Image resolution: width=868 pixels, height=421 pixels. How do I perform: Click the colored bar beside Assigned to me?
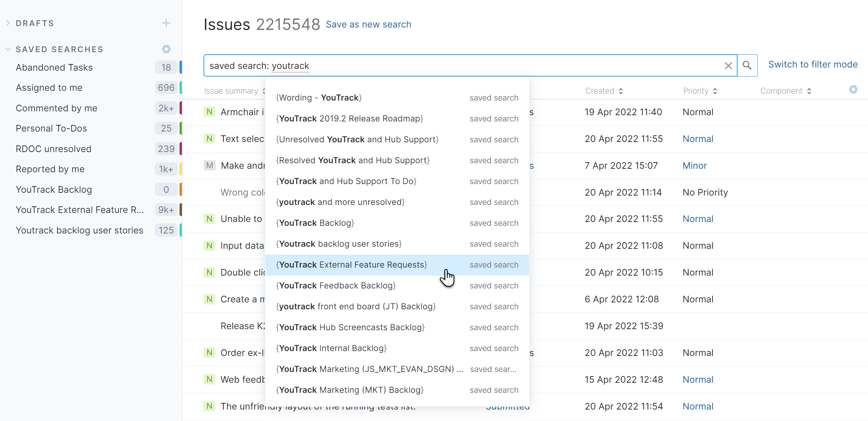coord(181,88)
